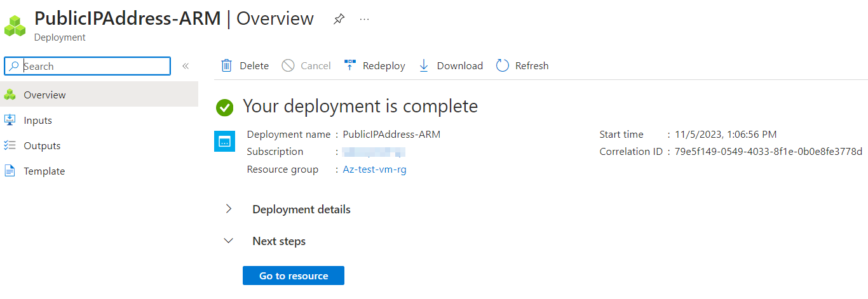The height and width of the screenshot is (299, 868).
Task: Click the blurred subscription name link
Action: click(374, 152)
